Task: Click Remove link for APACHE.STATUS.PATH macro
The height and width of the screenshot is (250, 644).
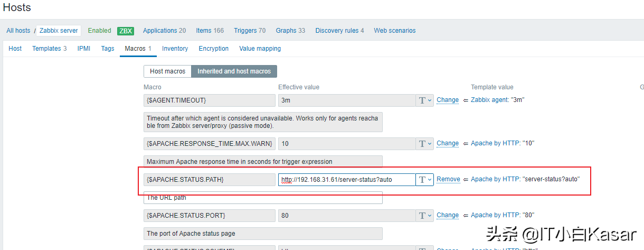Action: click(x=448, y=179)
